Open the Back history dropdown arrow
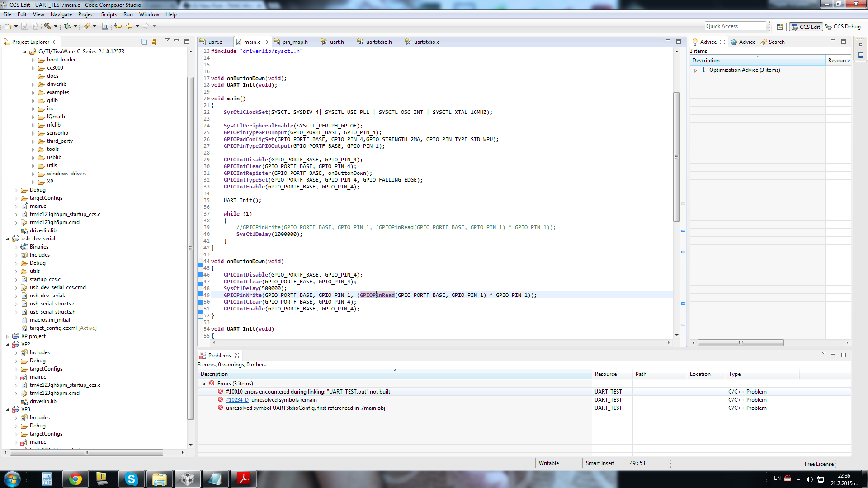The image size is (868, 488). point(137,27)
